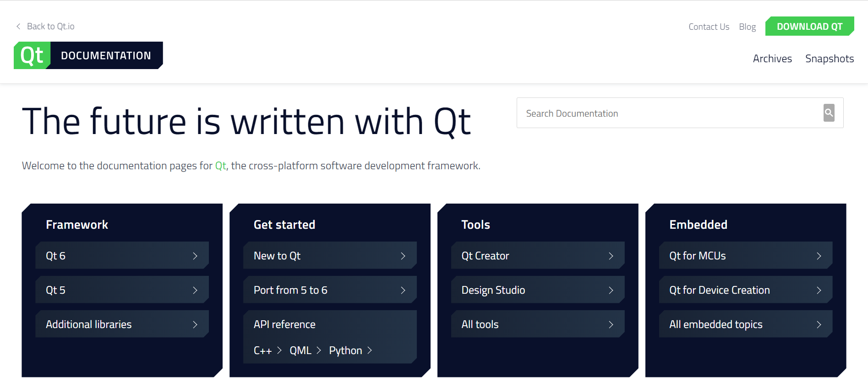Open the 'Blog' link
Viewport: 868px width, 382px height.
[x=747, y=27]
